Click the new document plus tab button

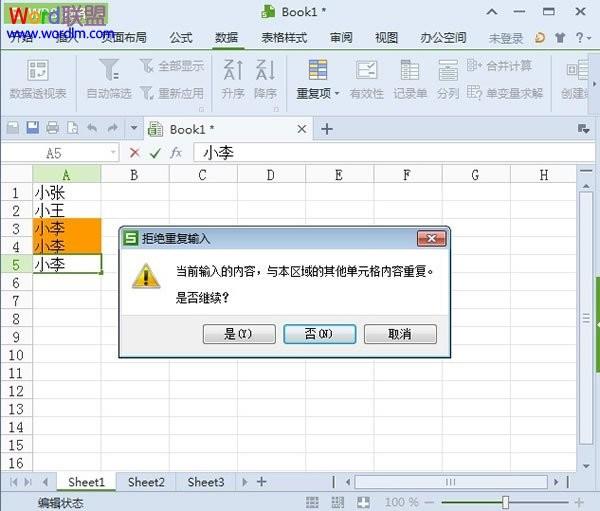[327, 129]
